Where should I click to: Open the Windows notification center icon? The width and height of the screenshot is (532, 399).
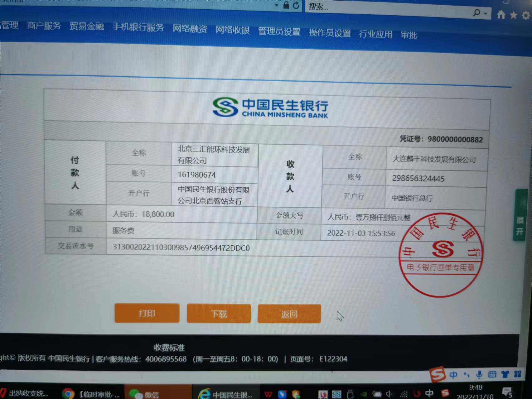coord(507,392)
